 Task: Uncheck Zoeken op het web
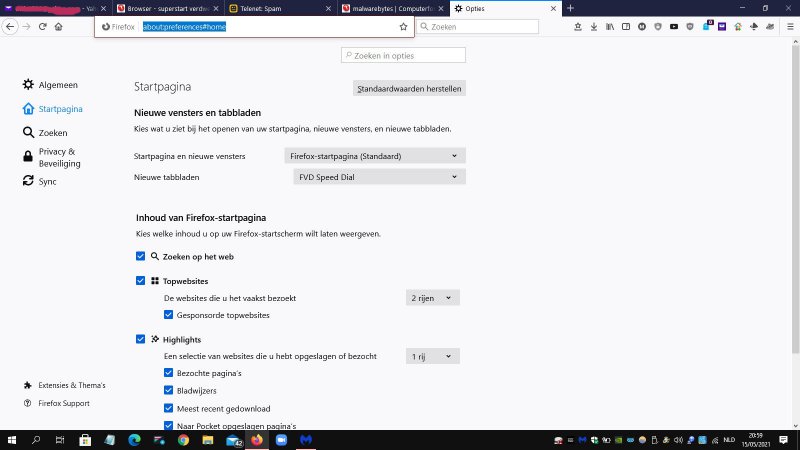[x=140, y=256]
